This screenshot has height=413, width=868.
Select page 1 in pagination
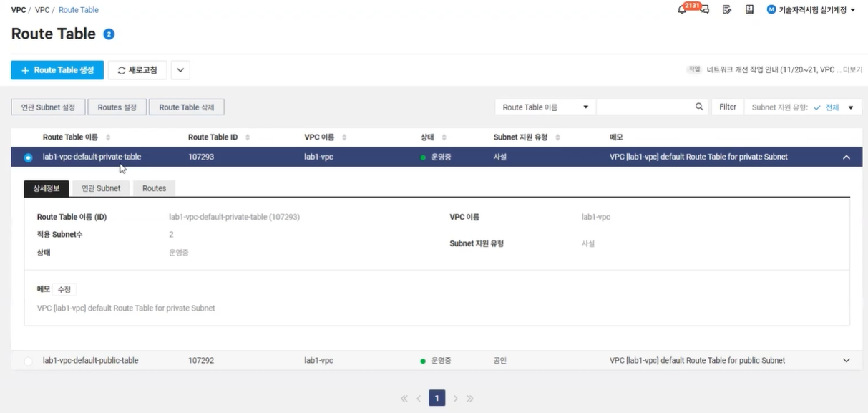tap(437, 398)
